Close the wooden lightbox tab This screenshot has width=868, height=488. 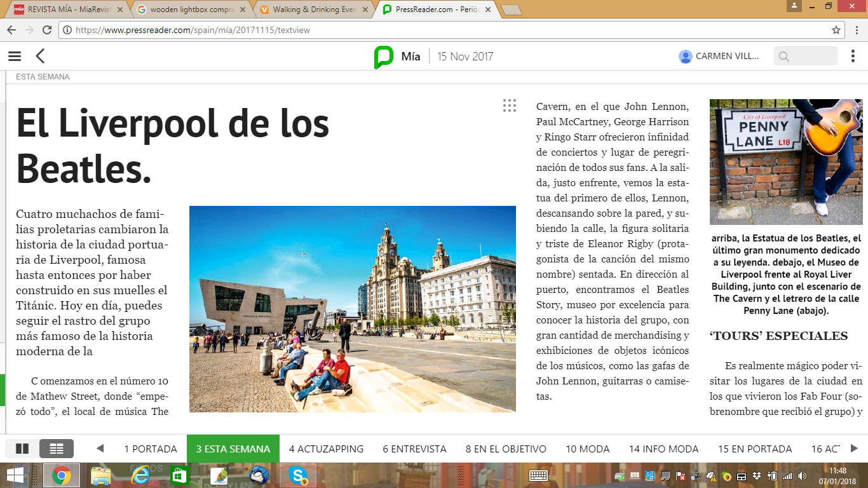pos(242,10)
